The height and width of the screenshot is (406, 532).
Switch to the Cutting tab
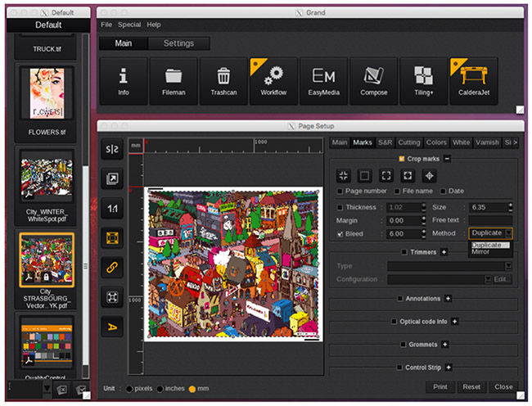409,142
